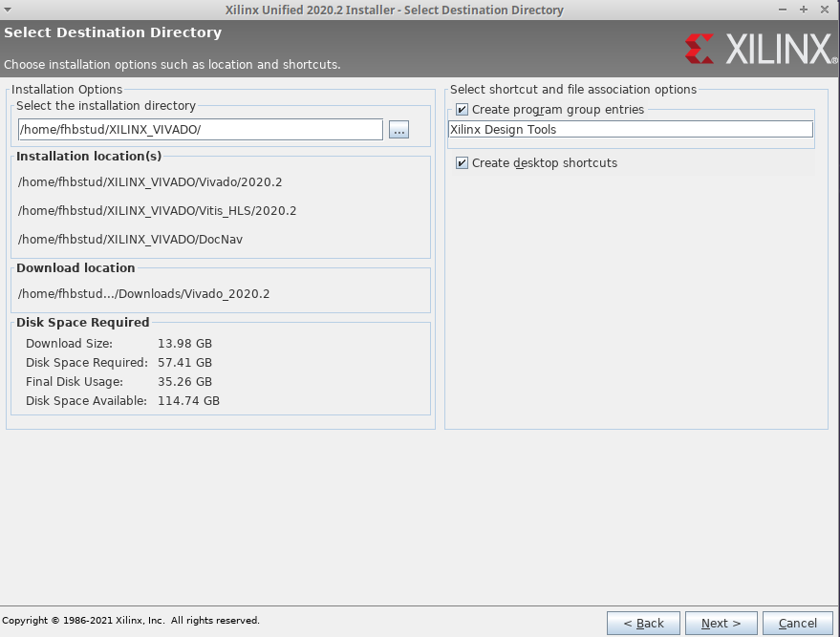
Task: Click the Vitis_HLS/2020.2 installation path
Action: pos(157,211)
